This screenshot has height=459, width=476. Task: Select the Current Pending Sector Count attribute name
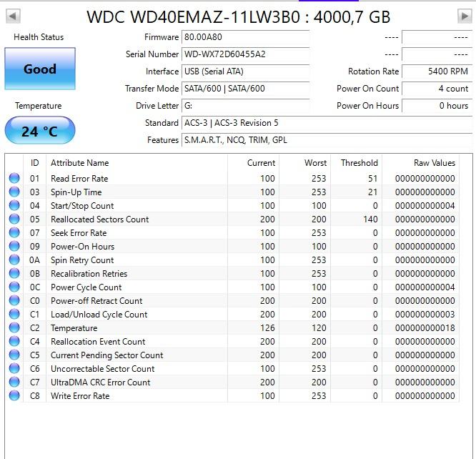(x=107, y=355)
